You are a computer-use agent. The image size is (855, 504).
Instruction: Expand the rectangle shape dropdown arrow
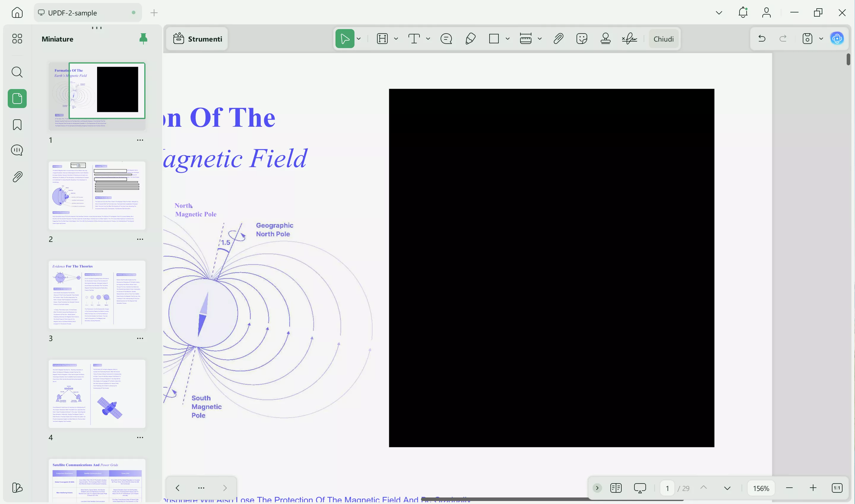507,39
